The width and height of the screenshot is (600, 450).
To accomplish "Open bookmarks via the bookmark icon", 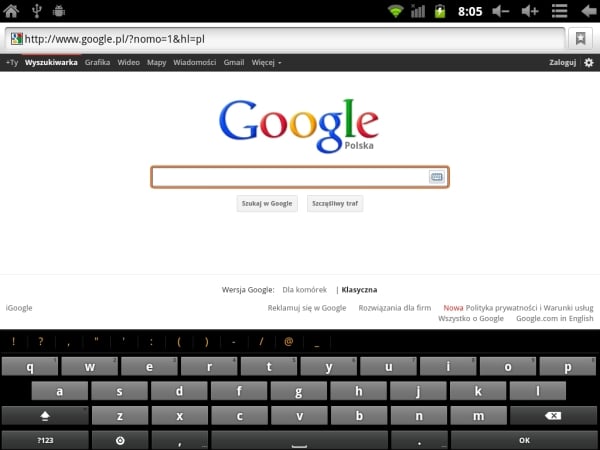I will 580,38.
